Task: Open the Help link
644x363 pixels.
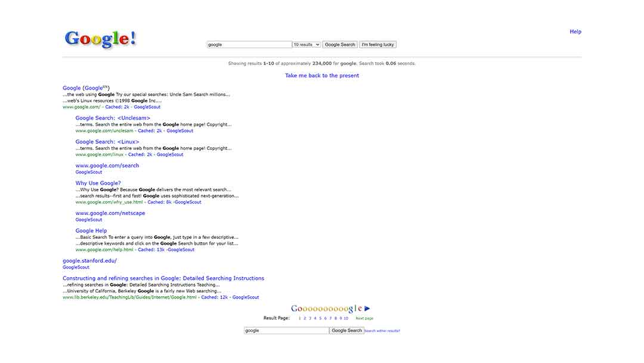Action: [575, 32]
